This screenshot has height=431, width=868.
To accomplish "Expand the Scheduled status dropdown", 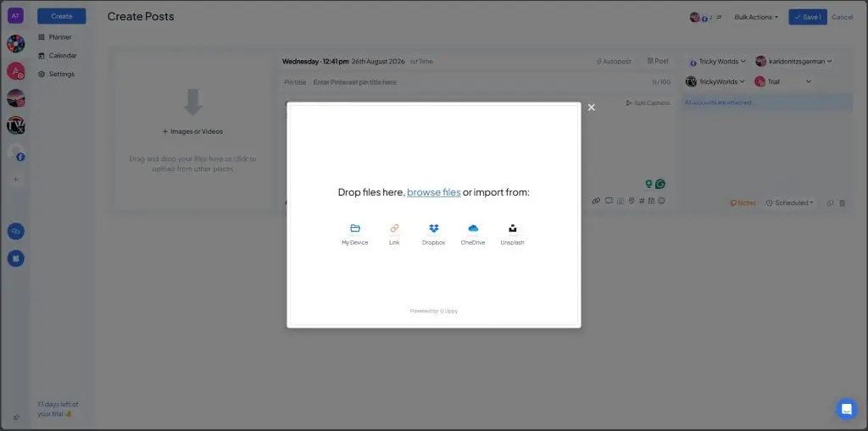I will click(790, 203).
